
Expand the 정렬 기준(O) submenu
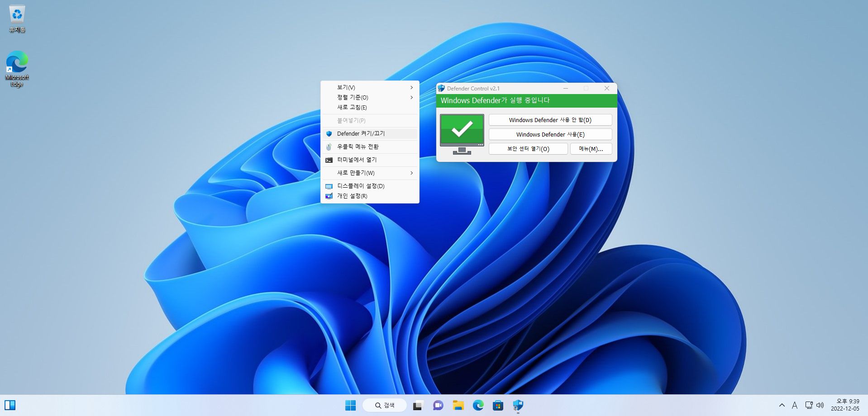pos(370,98)
